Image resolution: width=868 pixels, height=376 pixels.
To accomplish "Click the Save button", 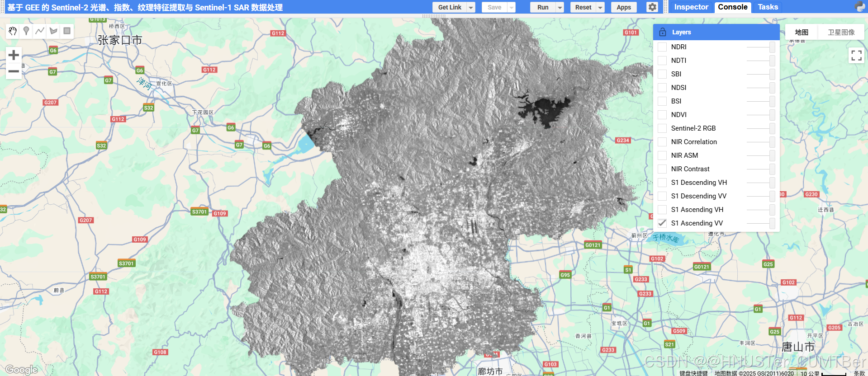I will click(x=494, y=7).
